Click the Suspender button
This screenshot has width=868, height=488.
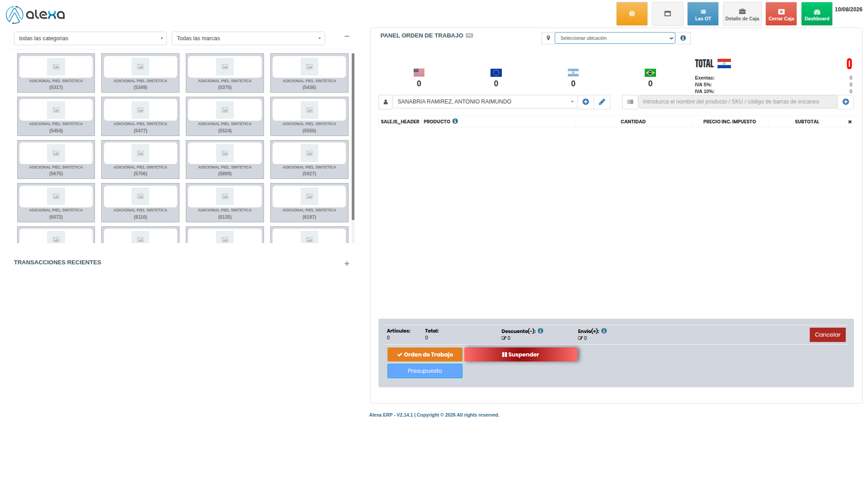point(520,355)
